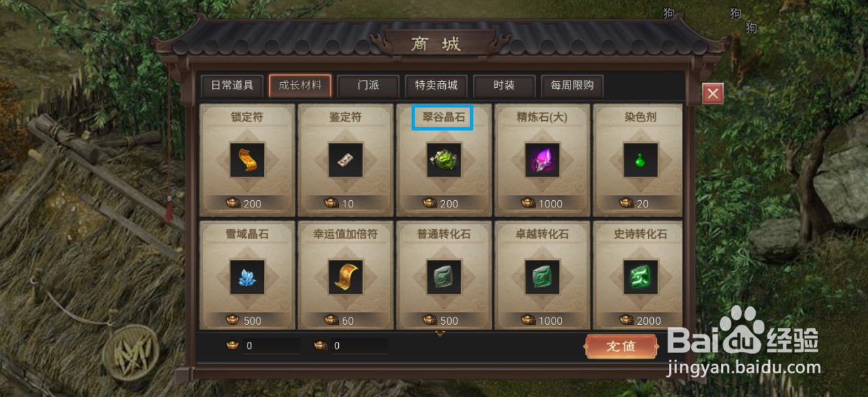The width and height of the screenshot is (868, 397).
Task: Choose the 精炼石(大) purple gem icon
Action: 542,160
